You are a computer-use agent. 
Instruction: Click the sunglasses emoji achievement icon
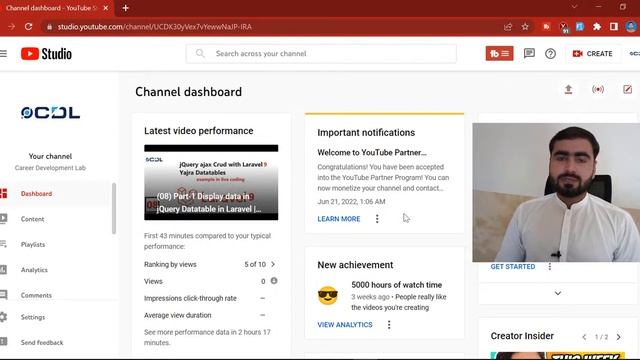(x=328, y=296)
